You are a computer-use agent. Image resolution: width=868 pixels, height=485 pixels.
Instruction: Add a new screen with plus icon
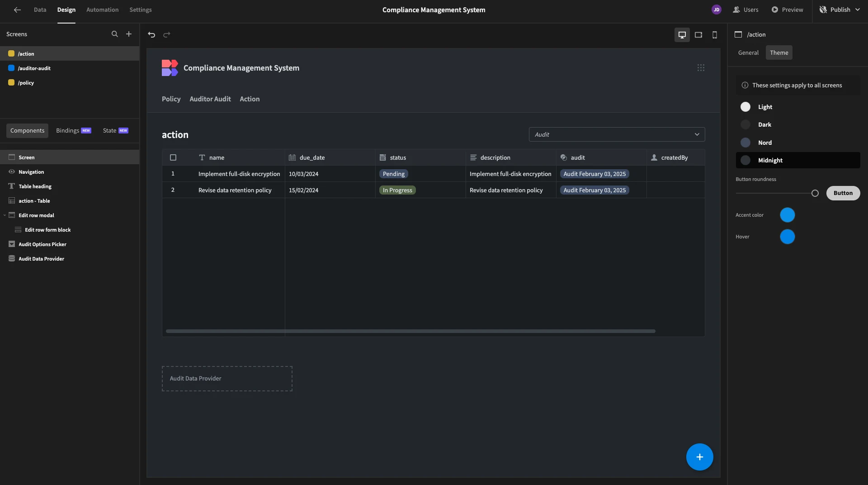point(129,34)
